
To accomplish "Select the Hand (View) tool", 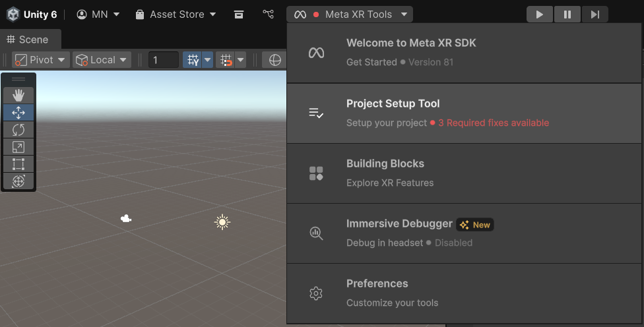I will (18, 96).
